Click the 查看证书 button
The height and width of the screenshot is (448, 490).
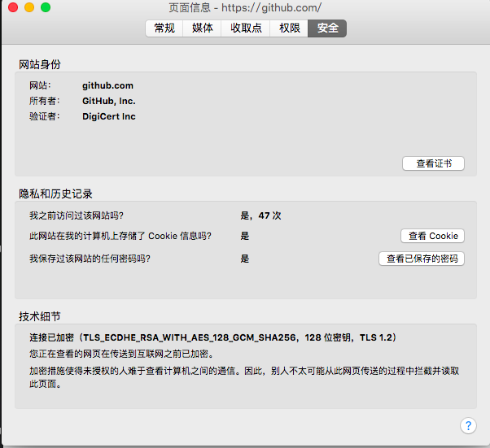[x=433, y=163]
